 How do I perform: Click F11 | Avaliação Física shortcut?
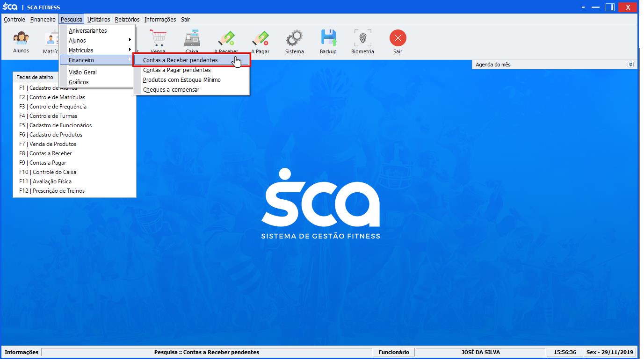pyautogui.click(x=45, y=181)
